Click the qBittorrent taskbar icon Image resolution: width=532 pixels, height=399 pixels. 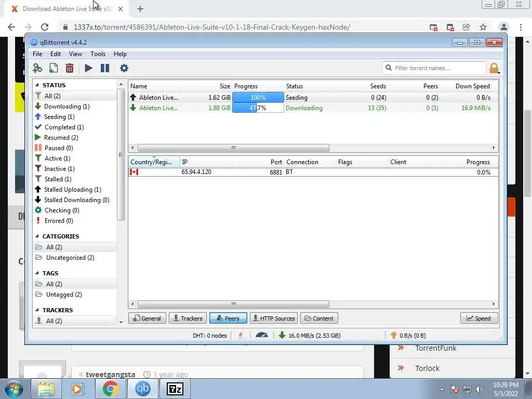pyautogui.click(x=142, y=389)
